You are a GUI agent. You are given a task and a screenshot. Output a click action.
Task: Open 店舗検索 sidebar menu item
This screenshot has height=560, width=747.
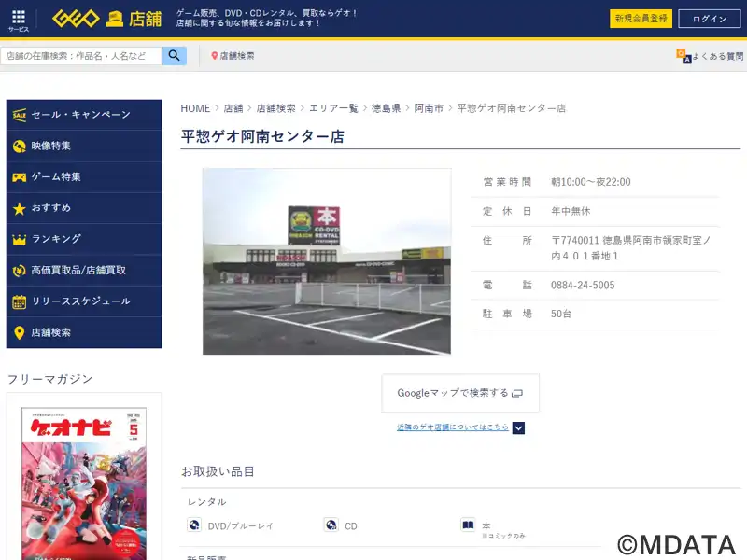click(x=84, y=332)
